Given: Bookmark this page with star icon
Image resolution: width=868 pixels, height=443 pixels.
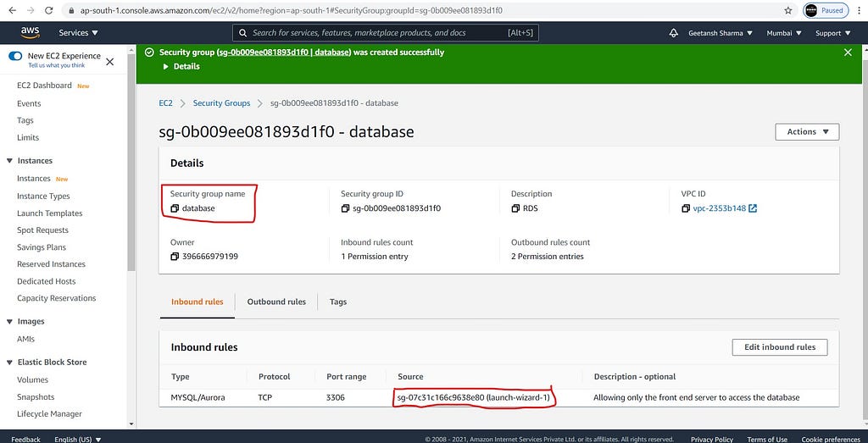Looking at the screenshot, I should pos(788,10).
